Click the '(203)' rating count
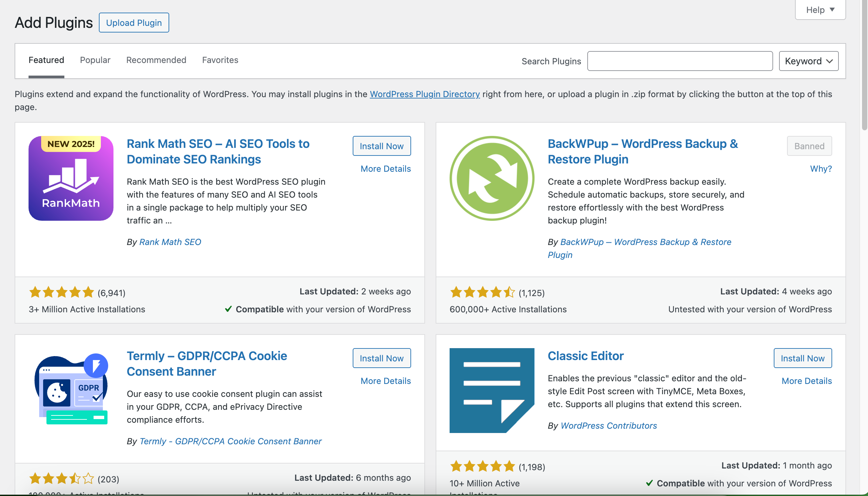The height and width of the screenshot is (496, 868). (x=109, y=479)
